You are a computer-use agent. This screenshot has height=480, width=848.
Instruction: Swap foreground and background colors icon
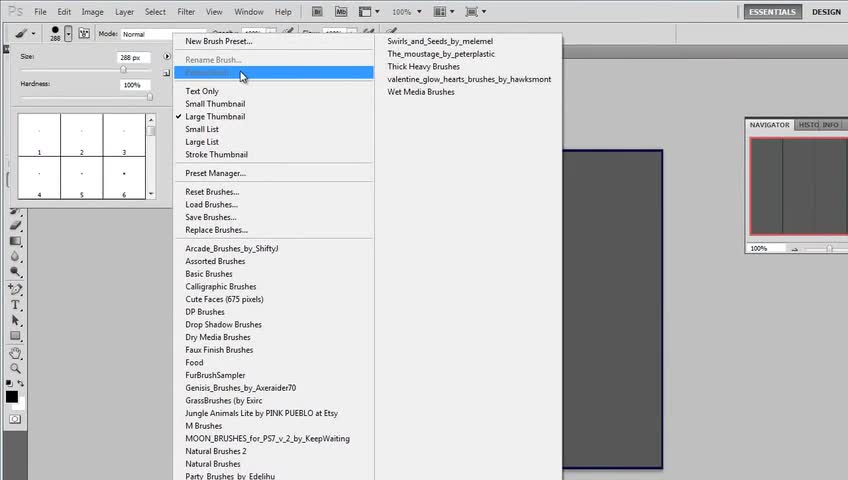pos(21,383)
